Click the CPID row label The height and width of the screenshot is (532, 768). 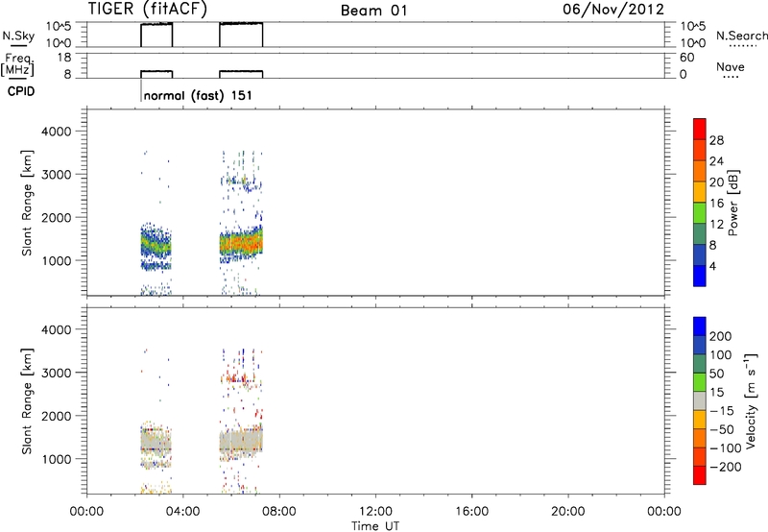[21, 91]
